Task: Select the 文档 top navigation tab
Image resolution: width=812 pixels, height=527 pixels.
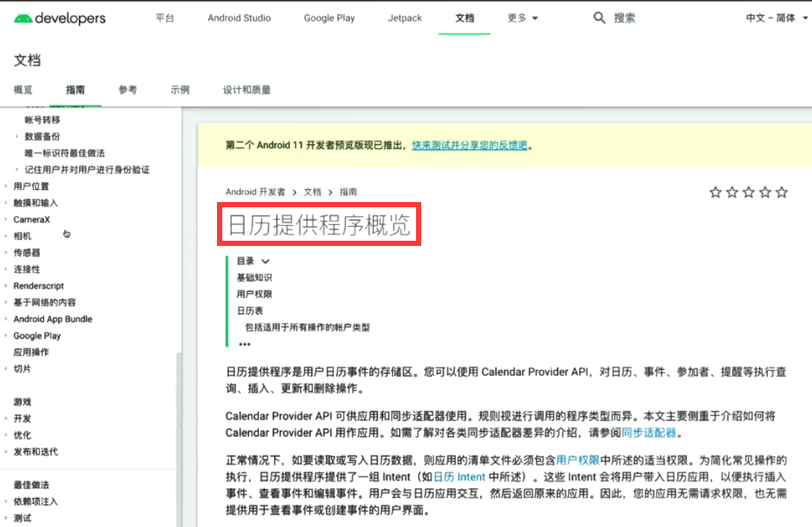Action: pos(465,18)
